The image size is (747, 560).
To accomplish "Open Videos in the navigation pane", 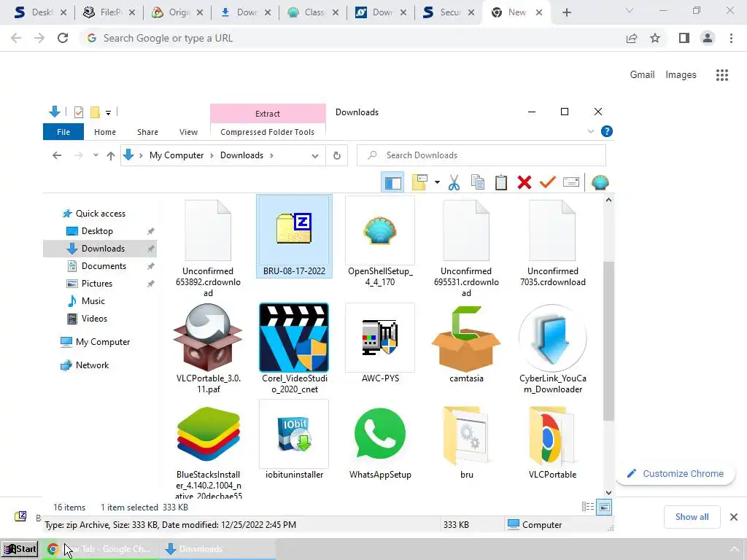I will (x=94, y=319).
